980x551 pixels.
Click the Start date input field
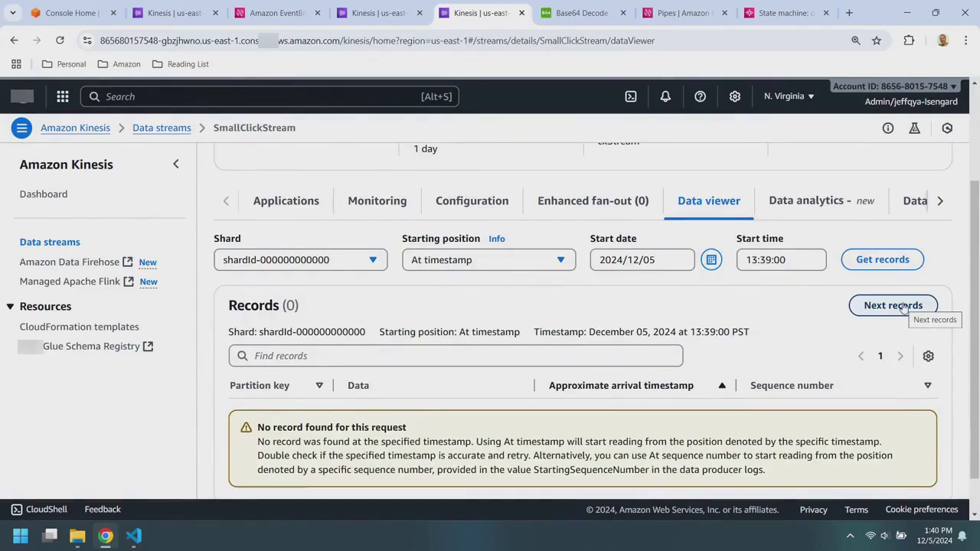click(642, 259)
